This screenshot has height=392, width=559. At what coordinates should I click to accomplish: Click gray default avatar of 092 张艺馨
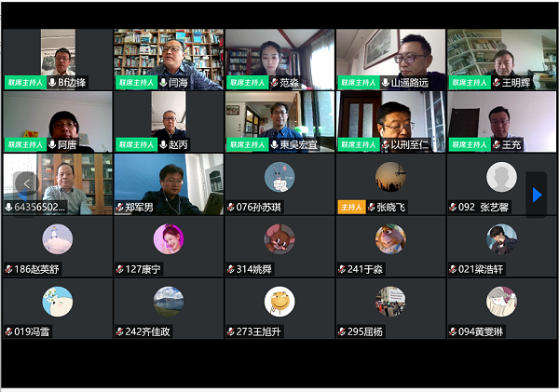501,177
